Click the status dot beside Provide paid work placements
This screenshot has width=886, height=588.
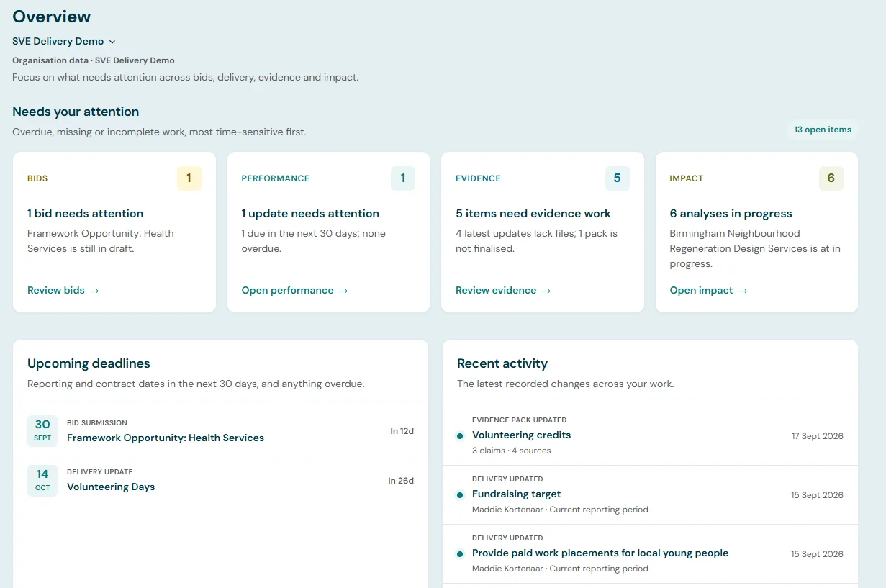[x=460, y=553]
